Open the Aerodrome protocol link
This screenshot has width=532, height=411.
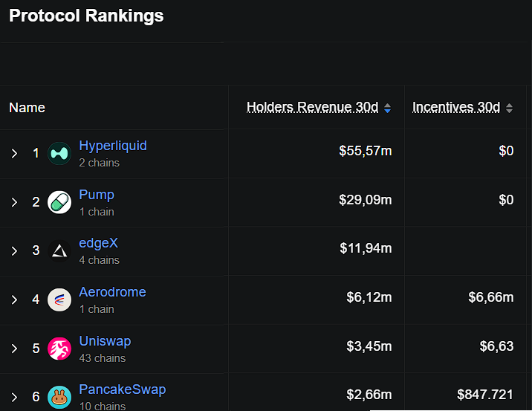click(113, 292)
